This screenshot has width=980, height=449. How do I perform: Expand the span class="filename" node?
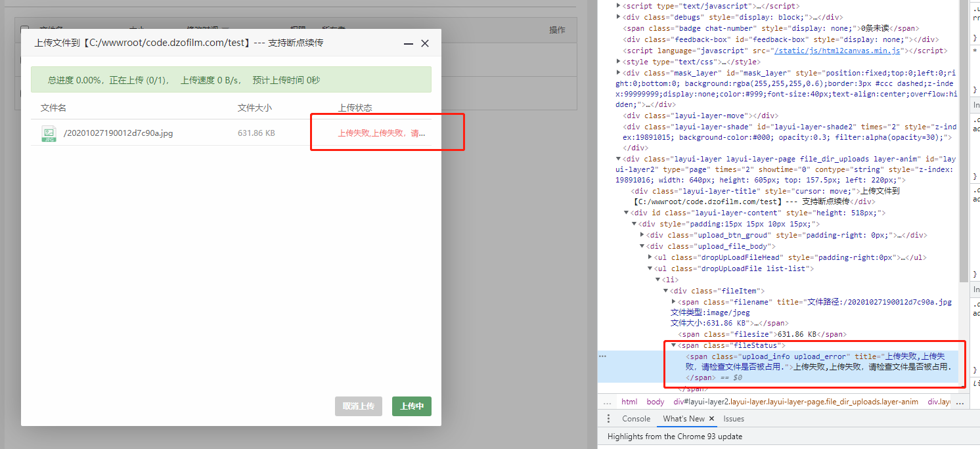tap(673, 302)
